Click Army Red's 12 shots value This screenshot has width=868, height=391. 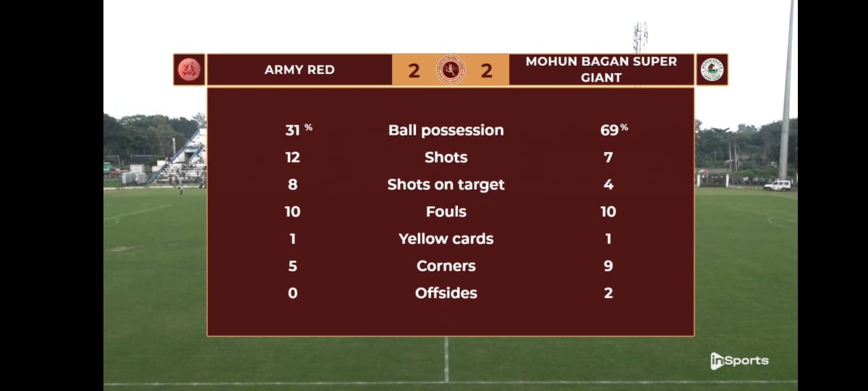292,157
